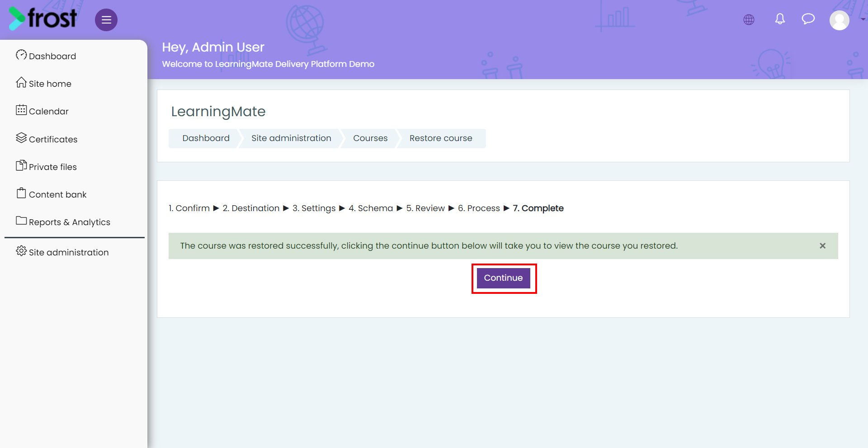Open Private files in sidebar
The width and height of the screenshot is (868, 448).
pyautogui.click(x=46, y=167)
